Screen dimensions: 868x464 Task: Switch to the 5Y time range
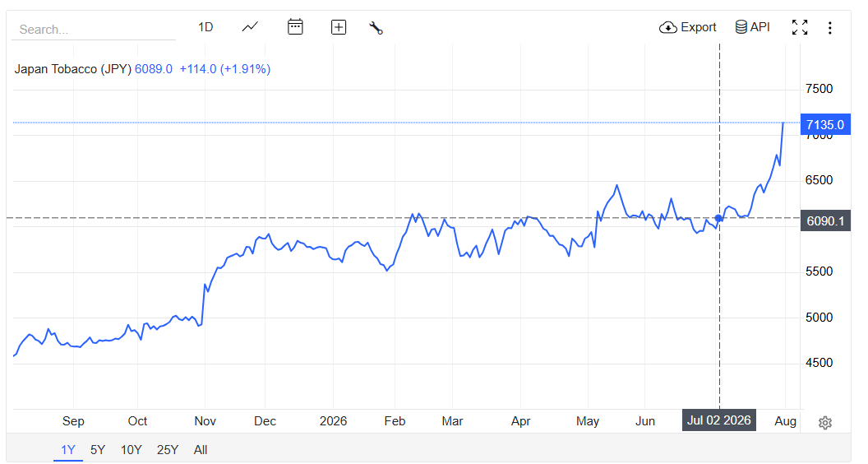coord(98,449)
